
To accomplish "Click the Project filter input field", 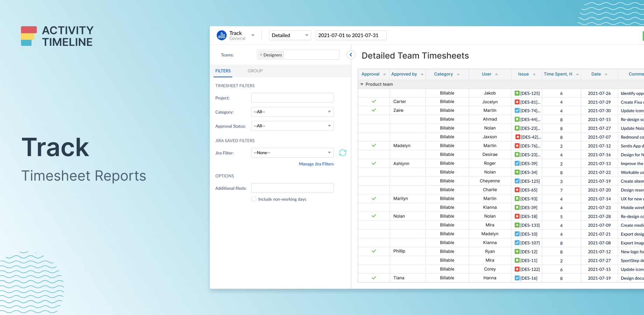I will click(293, 98).
